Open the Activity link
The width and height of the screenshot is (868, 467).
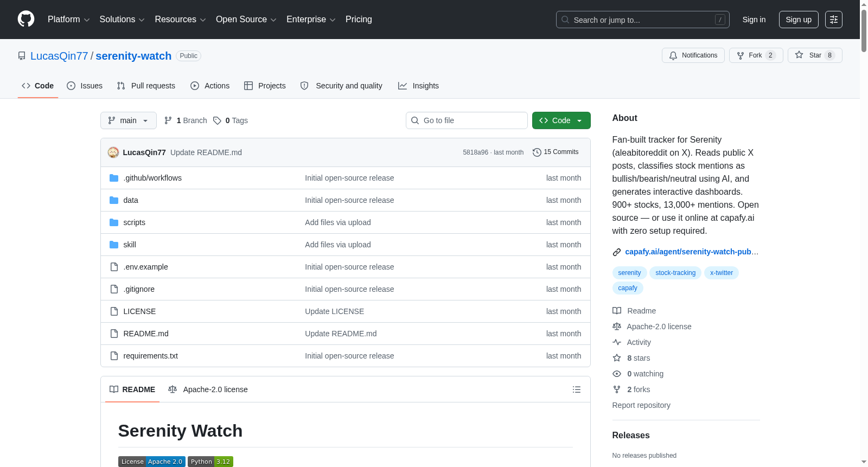click(632, 342)
